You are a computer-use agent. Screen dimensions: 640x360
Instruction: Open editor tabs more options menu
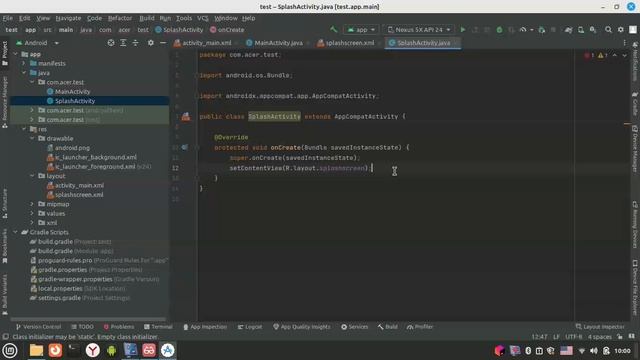[624, 42]
